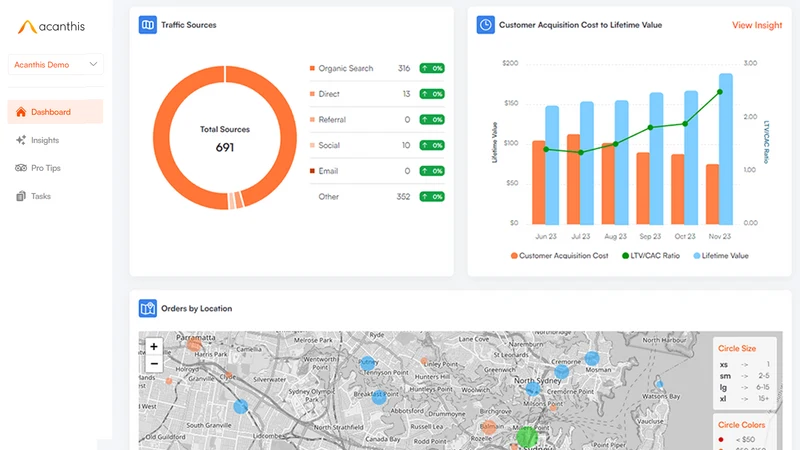This screenshot has height=450, width=800.
Task: Click the blue marker near Watsons Bay
Action: pos(659,384)
